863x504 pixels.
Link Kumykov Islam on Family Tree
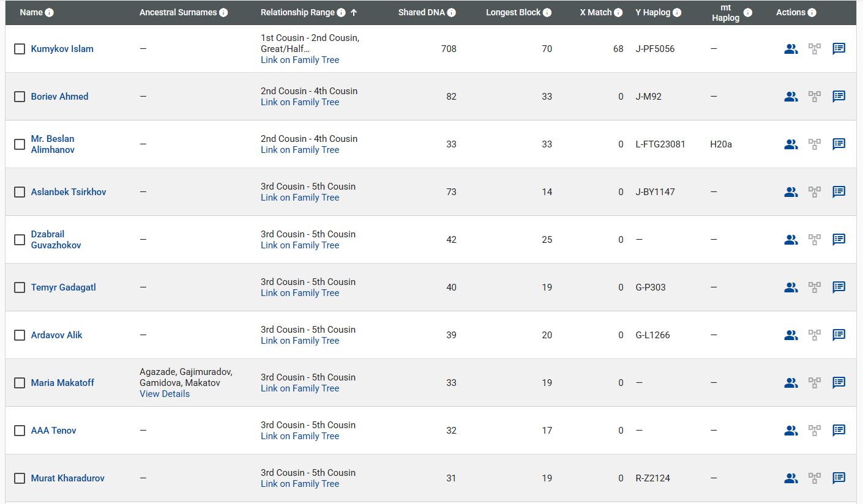300,60
